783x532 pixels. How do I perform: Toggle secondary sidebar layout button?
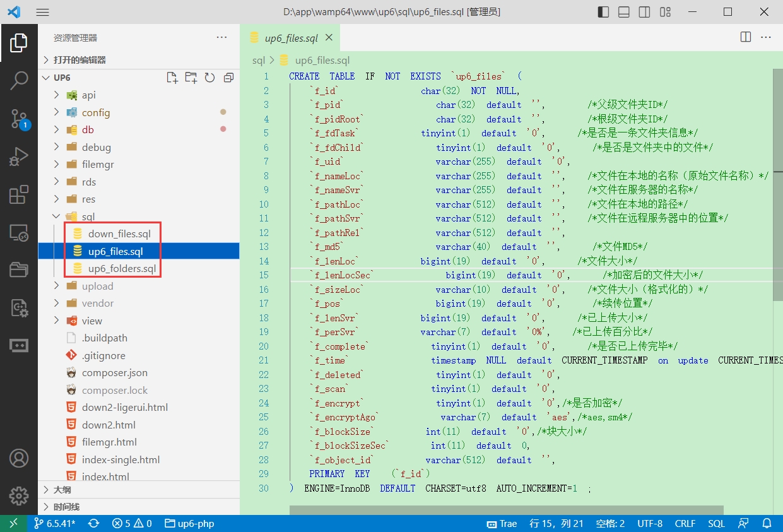pos(644,12)
